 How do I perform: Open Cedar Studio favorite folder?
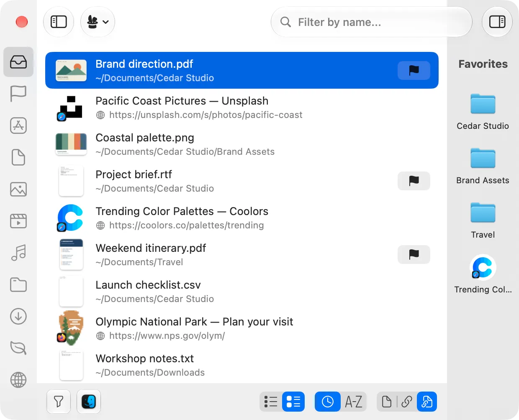[483, 112]
